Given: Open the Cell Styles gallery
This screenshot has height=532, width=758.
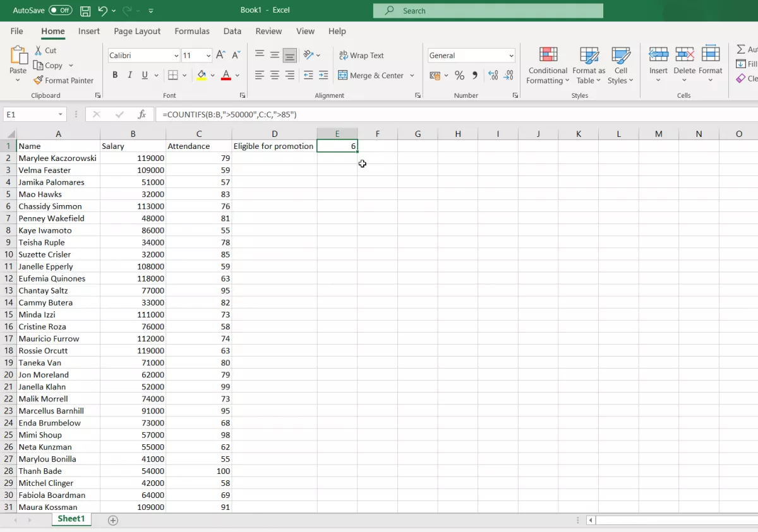Looking at the screenshot, I should (621, 65).
